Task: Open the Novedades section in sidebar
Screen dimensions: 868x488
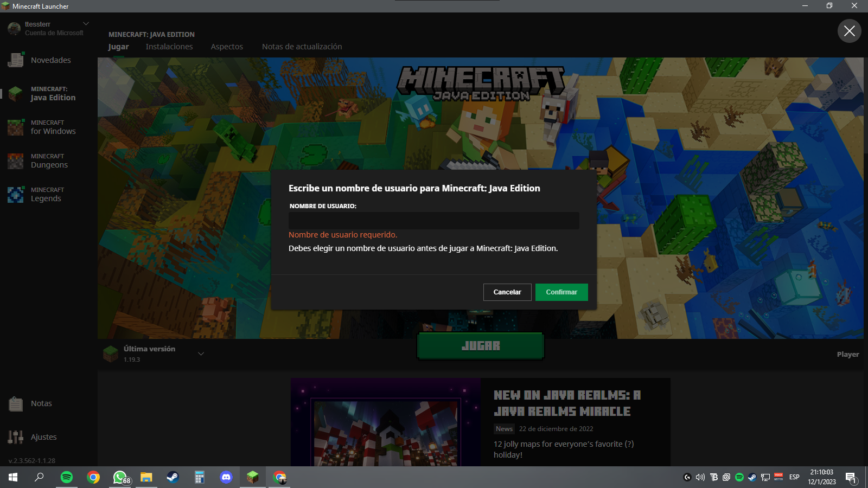Action: pos(41,60)
